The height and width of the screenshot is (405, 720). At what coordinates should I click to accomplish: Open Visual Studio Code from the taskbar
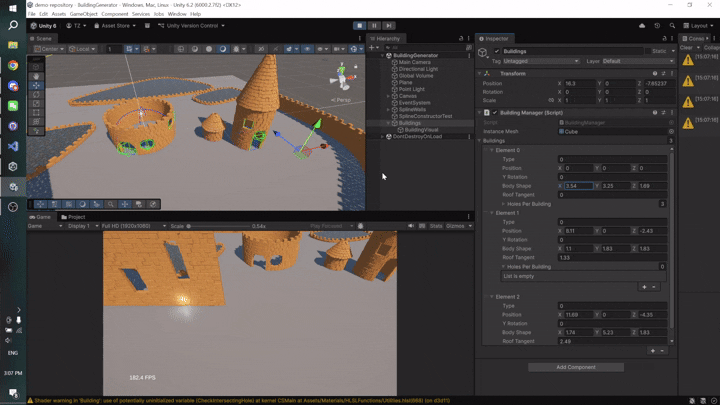point(13,146)
